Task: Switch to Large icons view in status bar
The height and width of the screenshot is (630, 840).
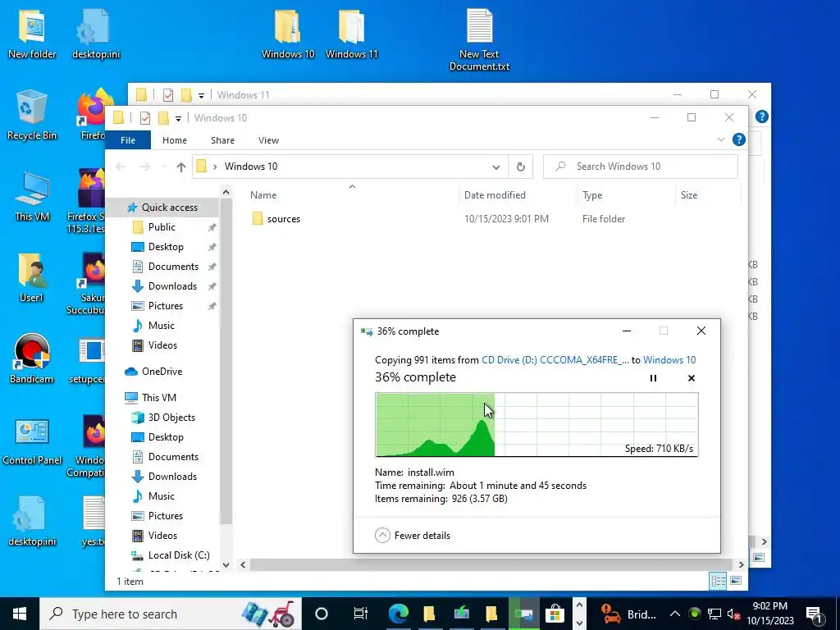Action: coord(736,581)
